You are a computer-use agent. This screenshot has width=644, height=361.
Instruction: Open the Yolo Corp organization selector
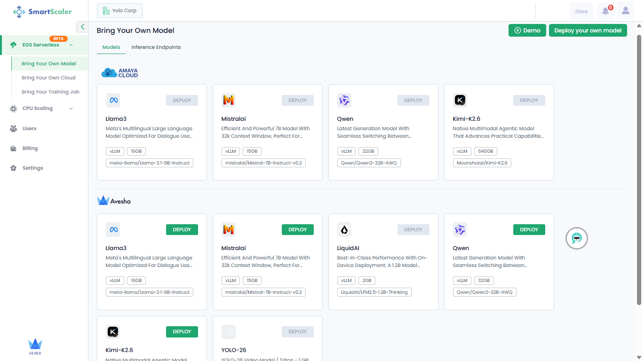(x=119, y=10)
